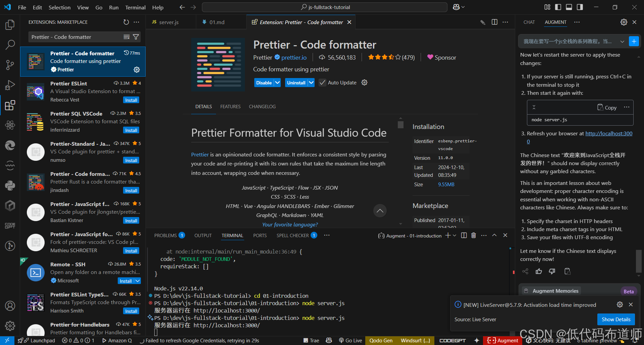Switch to server.js editor tab
The image size is (644, 345).
168,22
